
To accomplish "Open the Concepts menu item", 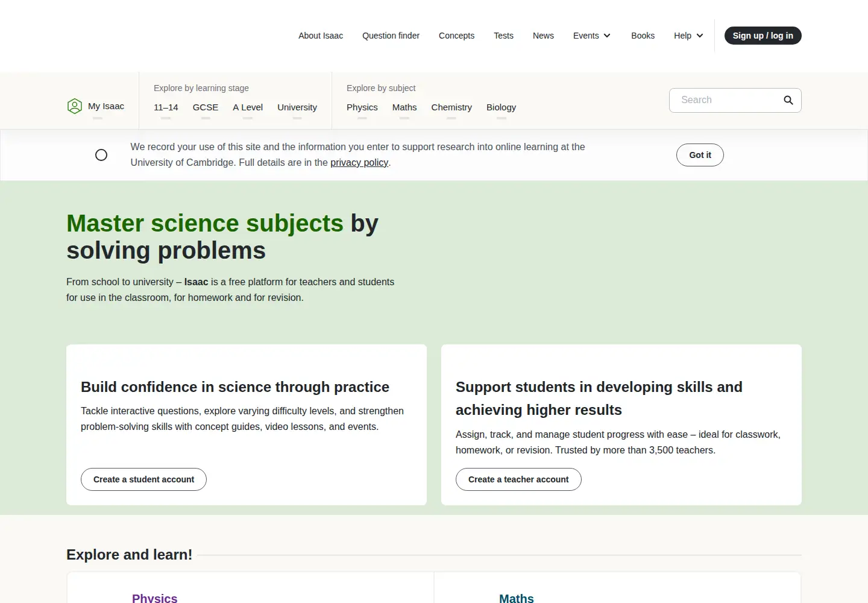I will pyautogui.click(x=456, y=36).
